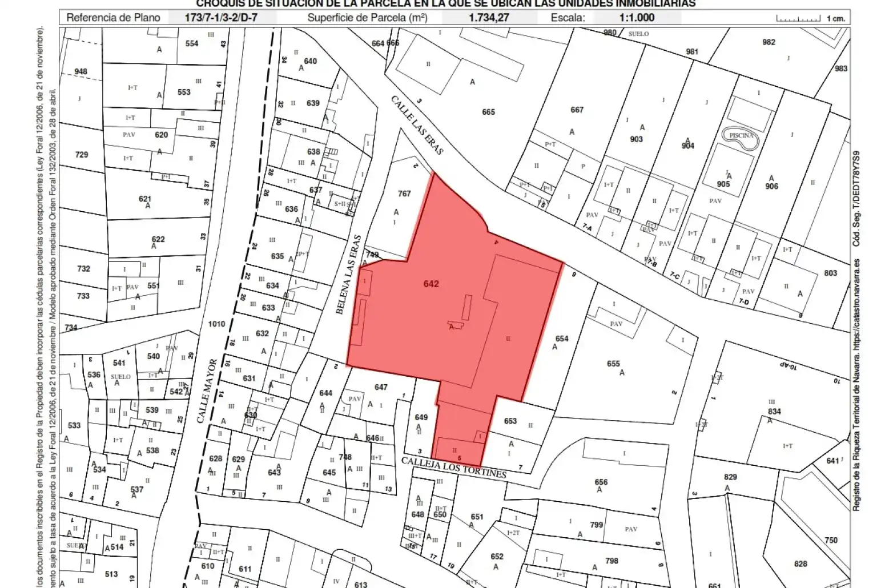Click parcel number 834
The height and width of the screenshot is (588, 885).
click(774, 411)
